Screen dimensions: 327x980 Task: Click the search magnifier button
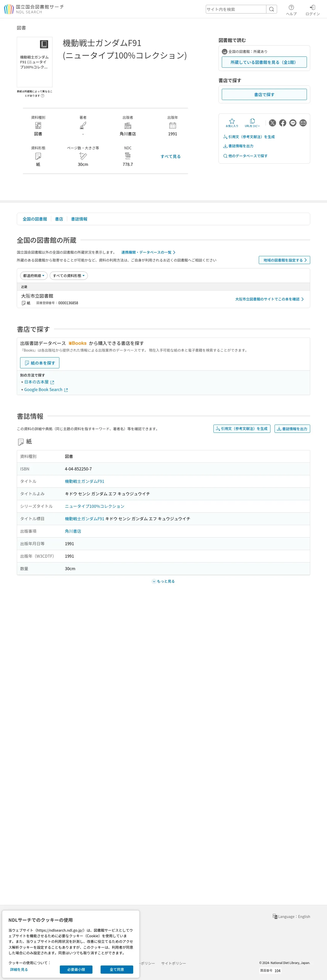[x=271, y=9]
